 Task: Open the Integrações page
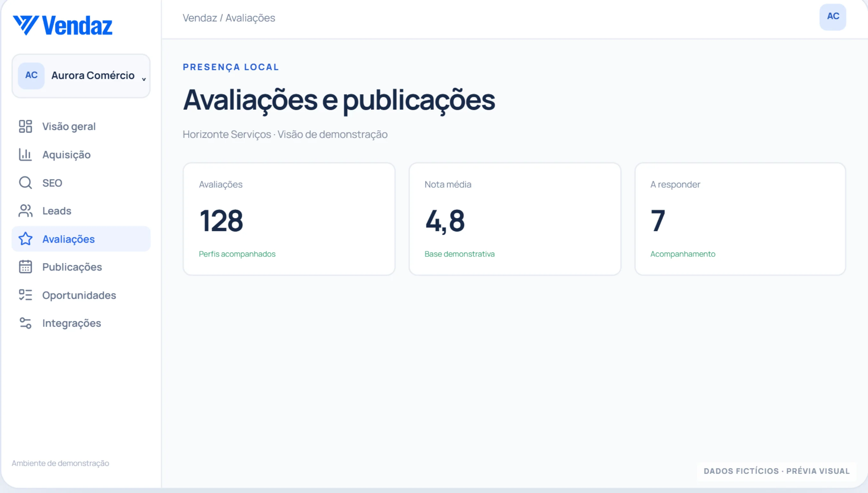81,323
